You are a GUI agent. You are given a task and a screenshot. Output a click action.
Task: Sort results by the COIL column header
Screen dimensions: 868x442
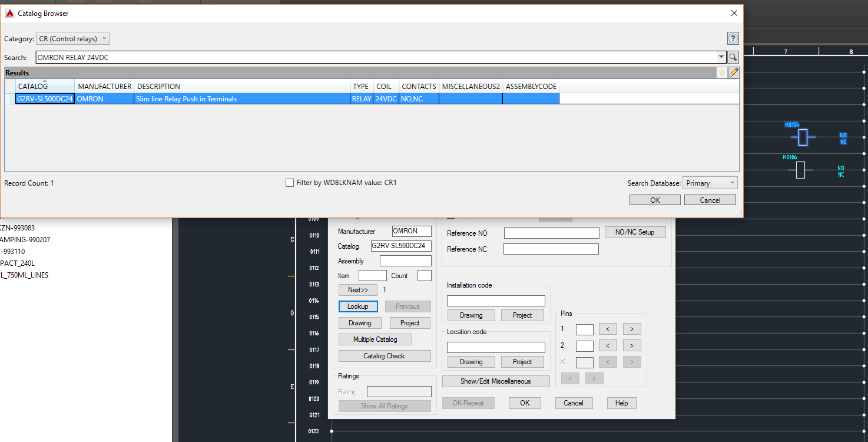click(x=386, y=86)
